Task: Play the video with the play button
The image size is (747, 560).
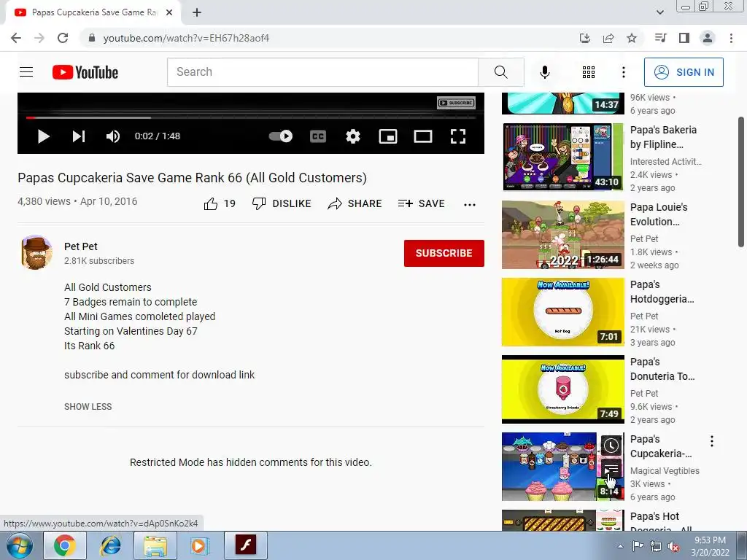Action: pyautogui.click(x=43, y=136)
